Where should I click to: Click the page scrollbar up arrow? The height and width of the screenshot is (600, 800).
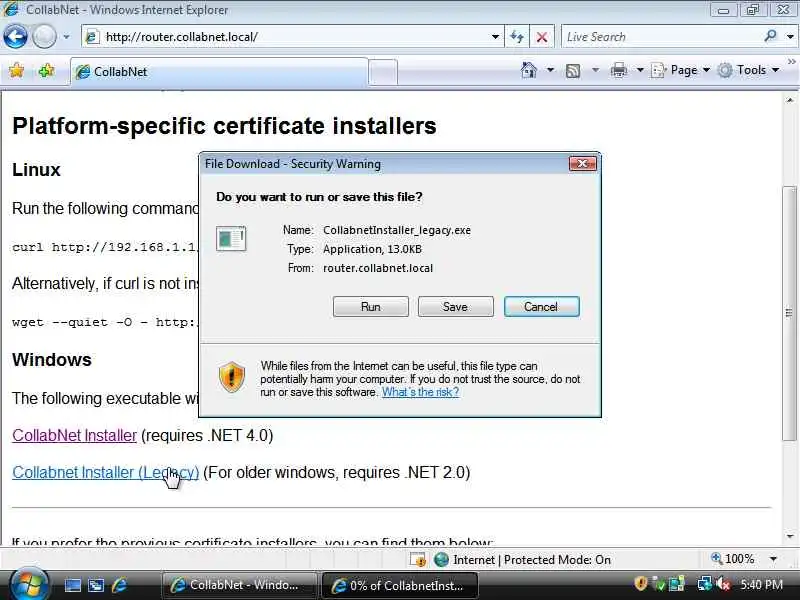click(x=790, y=100)
